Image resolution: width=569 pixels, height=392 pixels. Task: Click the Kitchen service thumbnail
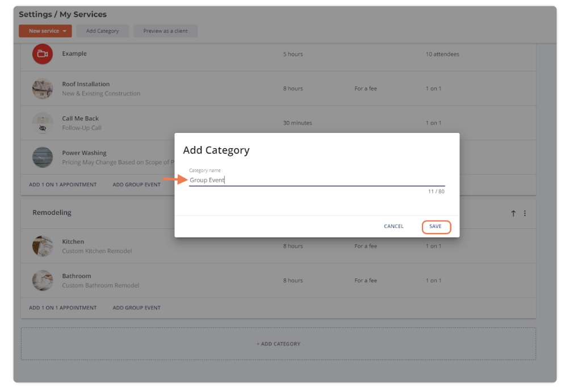click(43, 246)
